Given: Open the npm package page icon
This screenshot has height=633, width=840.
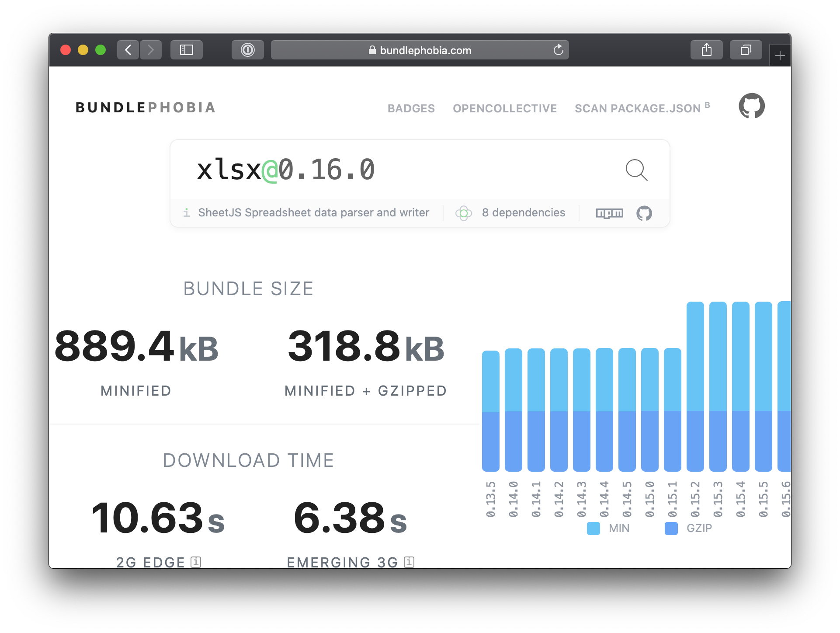Looking at the screenshot, I should coord(610,213).
